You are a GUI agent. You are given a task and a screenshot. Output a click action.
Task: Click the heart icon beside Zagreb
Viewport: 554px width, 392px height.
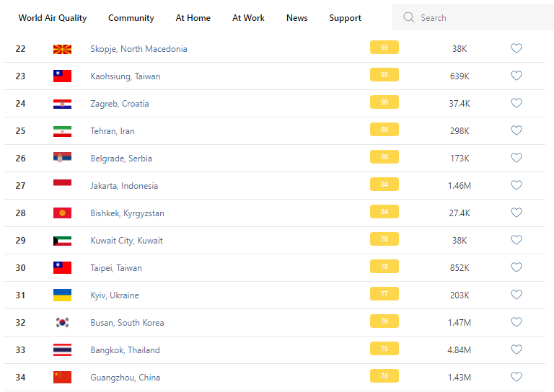point(516,103)
